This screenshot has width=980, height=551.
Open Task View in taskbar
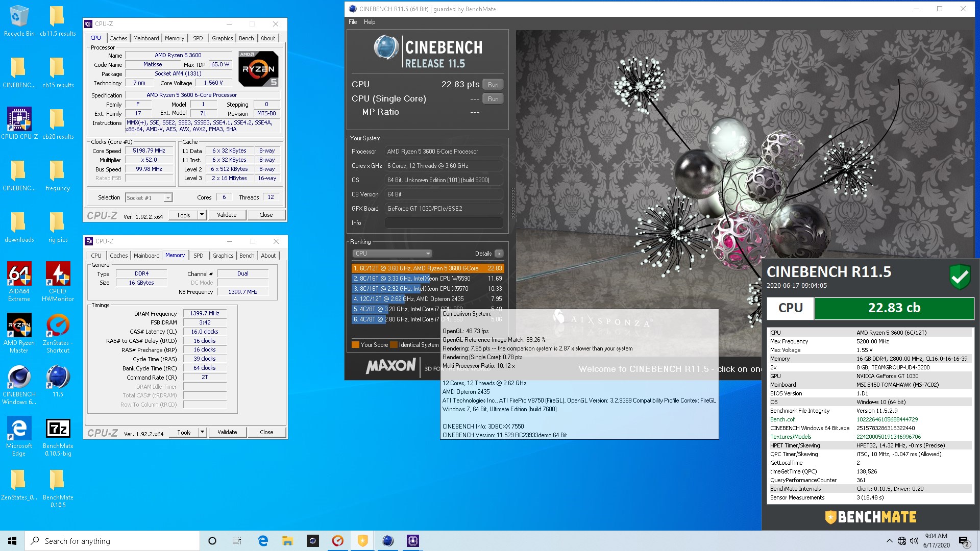point(237,541)
